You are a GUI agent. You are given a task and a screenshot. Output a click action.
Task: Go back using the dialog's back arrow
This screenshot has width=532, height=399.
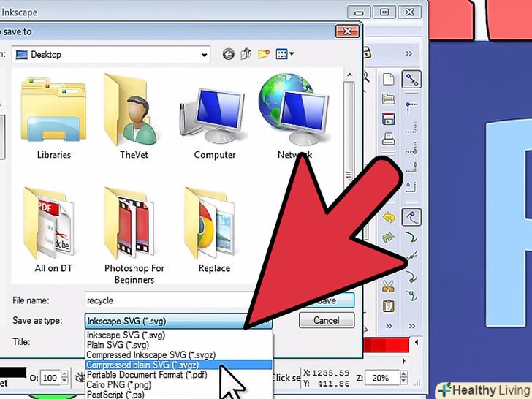(x=228, y=54)
